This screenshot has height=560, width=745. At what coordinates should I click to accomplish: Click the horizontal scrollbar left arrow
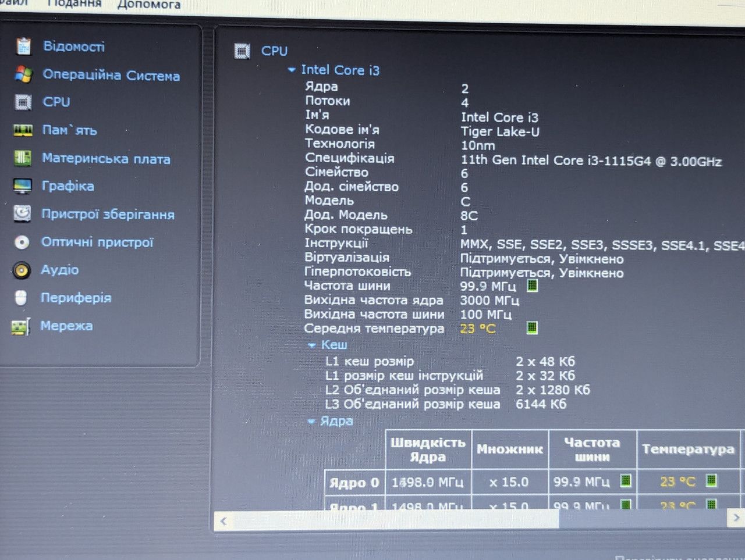(224, 521)
